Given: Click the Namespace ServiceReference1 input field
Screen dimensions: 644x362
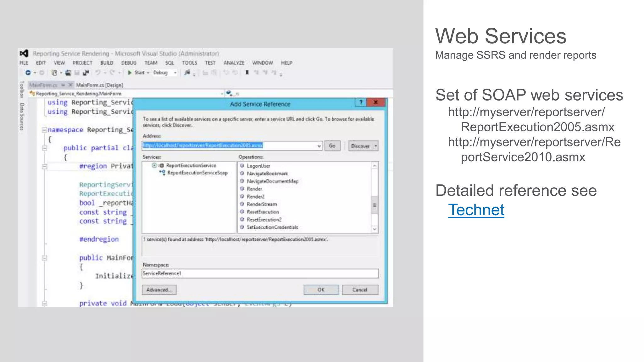Looking at the screenshot, I should click(x=260, y=273).
